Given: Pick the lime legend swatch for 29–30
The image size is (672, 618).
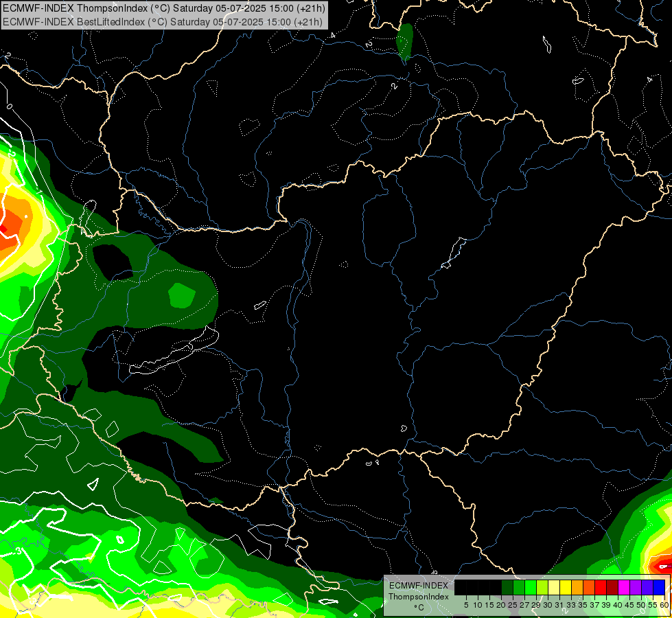Looking at the screenshot, I should click(x=543, y=587).
